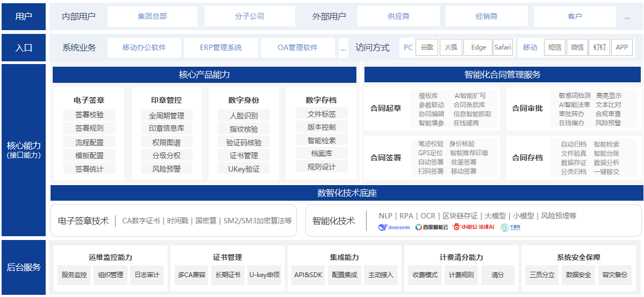Select the 核心产品能力 header

click(x=204, y=75)
